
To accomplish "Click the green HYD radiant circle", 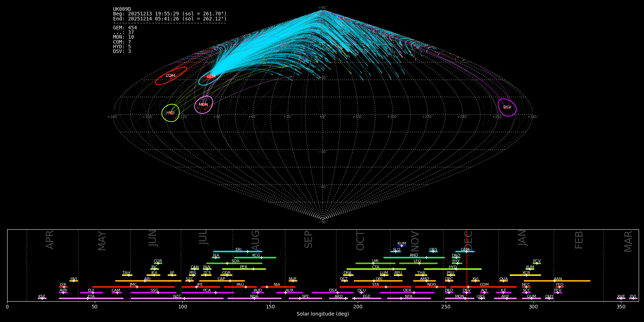I will click(x=170, y=113).
